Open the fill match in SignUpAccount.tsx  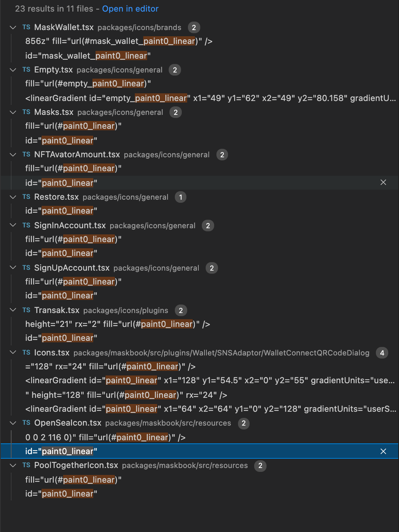[73, 281]
